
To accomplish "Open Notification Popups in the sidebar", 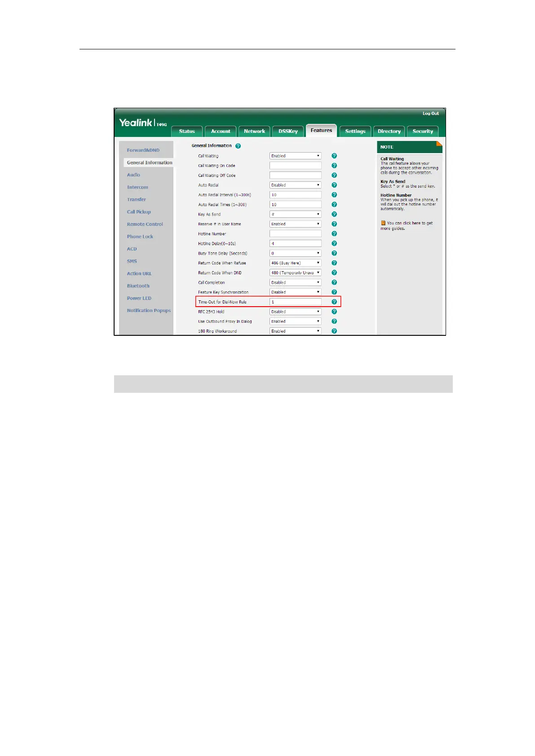I will tap(149, 311).
